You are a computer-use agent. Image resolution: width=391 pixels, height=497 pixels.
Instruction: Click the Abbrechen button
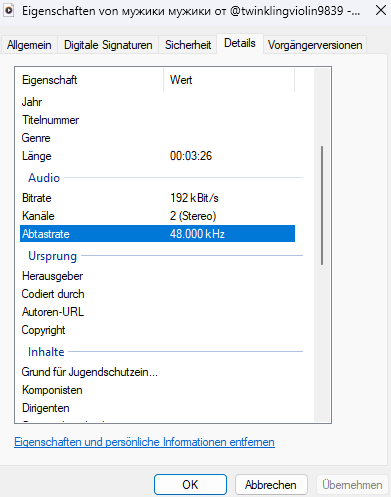pyautogui.click(x=271, y=485)
